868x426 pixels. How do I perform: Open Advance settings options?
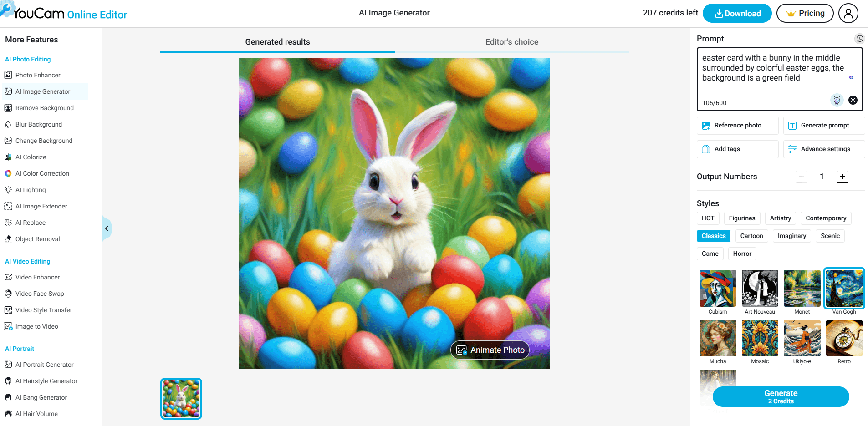(x=824, y=149)
